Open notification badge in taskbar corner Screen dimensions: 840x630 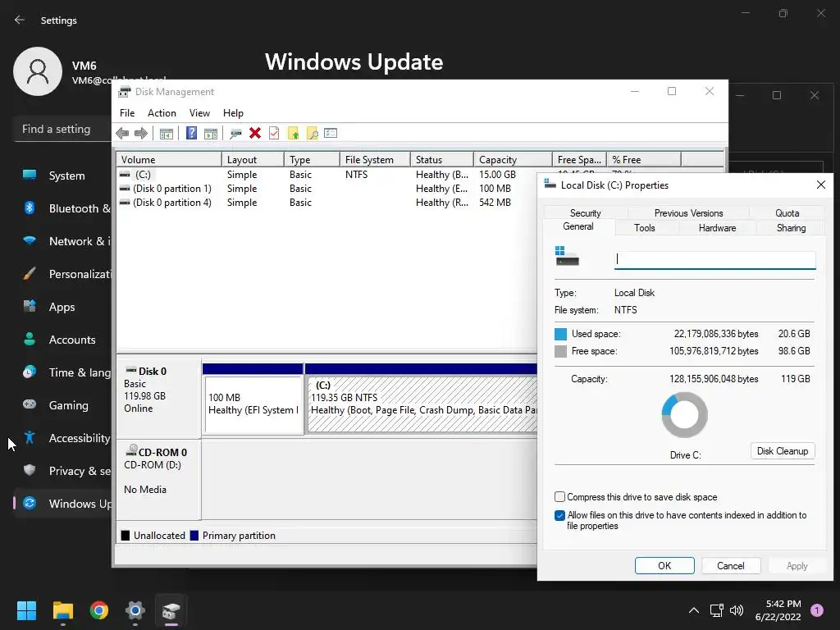817,610
